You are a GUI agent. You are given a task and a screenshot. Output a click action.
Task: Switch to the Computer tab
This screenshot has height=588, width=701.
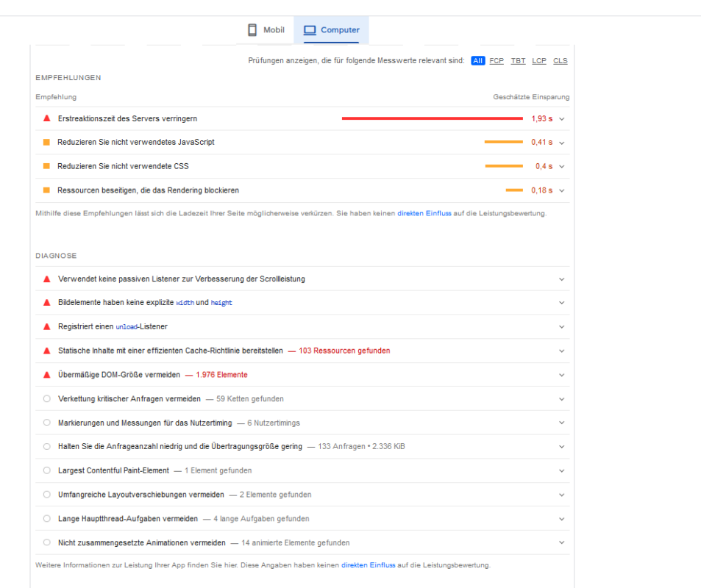[x=331, y=30]
